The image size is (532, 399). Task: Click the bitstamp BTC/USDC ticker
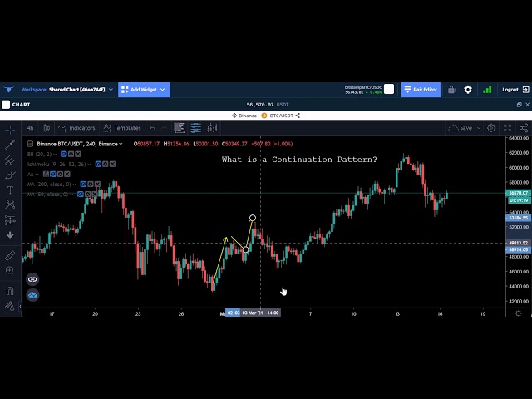coord(363,90)
